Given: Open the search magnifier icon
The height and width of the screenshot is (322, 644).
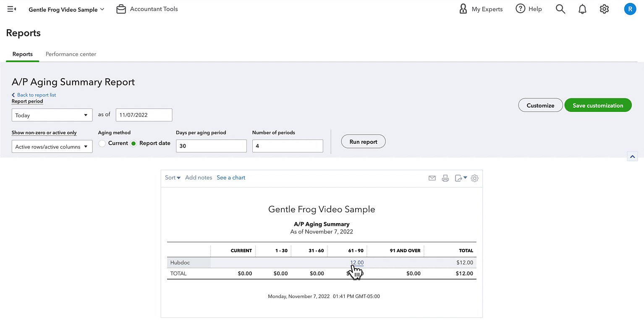Looking at the screenshot, I should pos(560,9).
